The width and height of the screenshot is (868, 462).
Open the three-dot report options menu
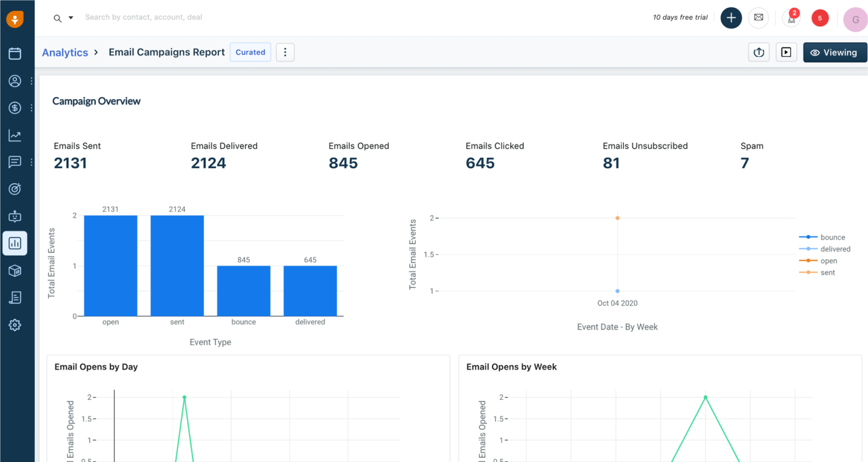(285, 52)
